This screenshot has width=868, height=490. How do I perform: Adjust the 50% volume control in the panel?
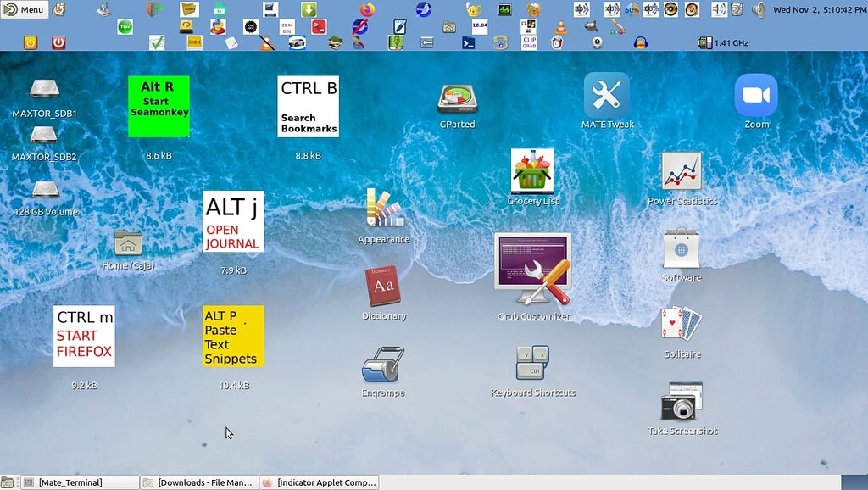631,10
